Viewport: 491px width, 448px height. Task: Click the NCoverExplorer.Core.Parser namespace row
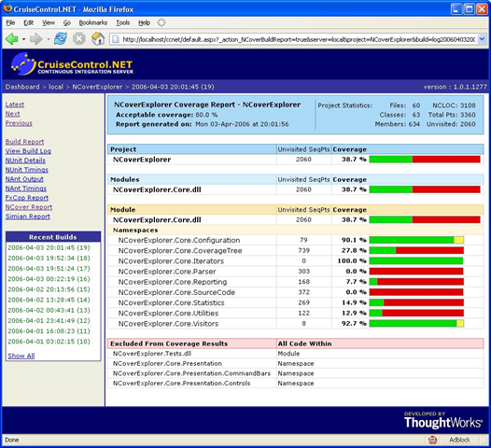(x=295, y=272)
